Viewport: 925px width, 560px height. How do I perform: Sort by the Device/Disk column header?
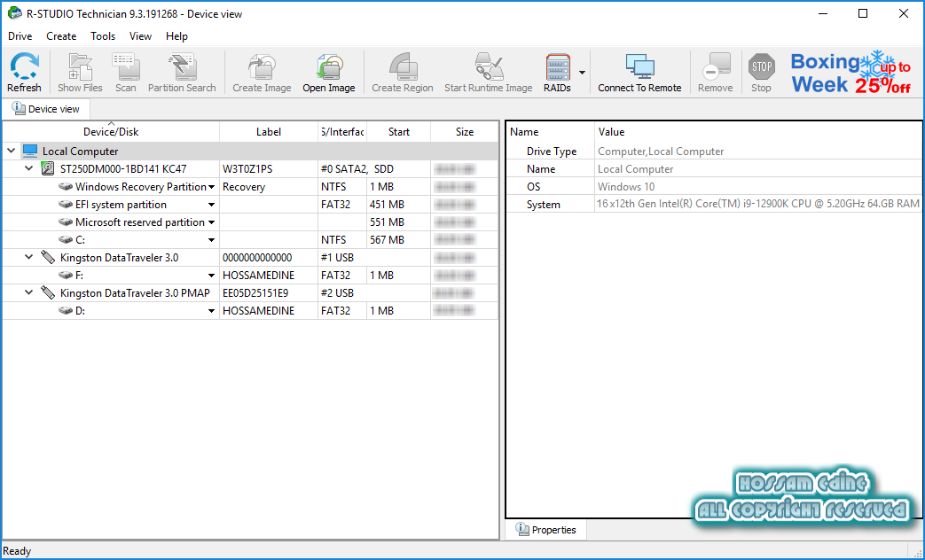click(111, 131)
